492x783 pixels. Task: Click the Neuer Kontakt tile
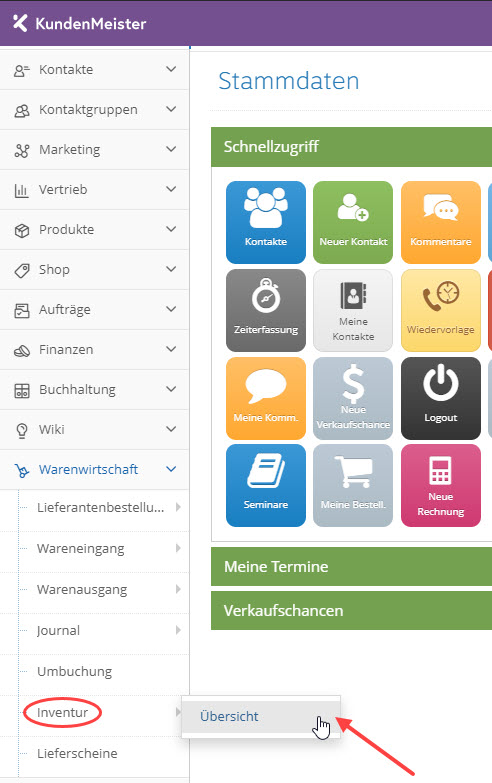tap(353, 222)
